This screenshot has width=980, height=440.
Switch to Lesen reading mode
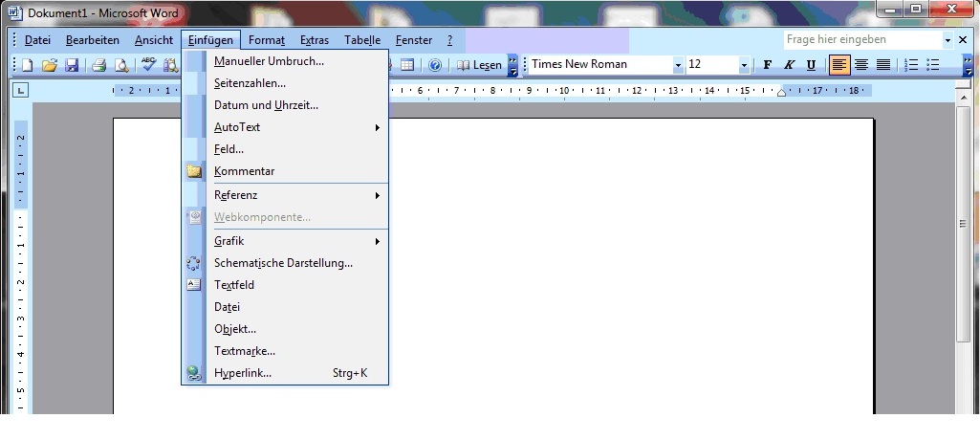point(479,65)
